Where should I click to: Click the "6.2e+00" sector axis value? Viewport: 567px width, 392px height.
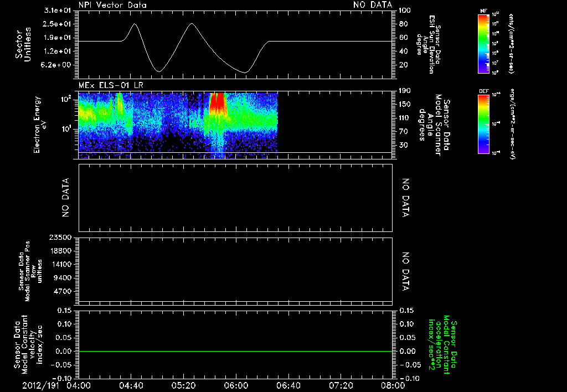click(x=57, y=65)
